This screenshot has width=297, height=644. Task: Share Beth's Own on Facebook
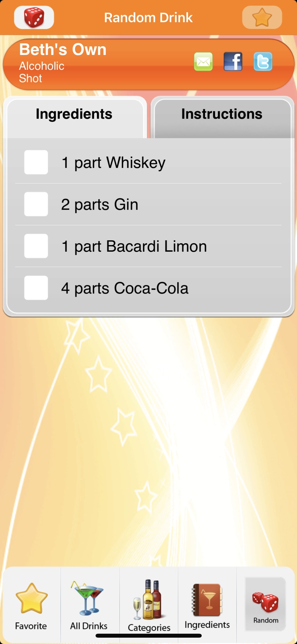[x=233, y=62]
